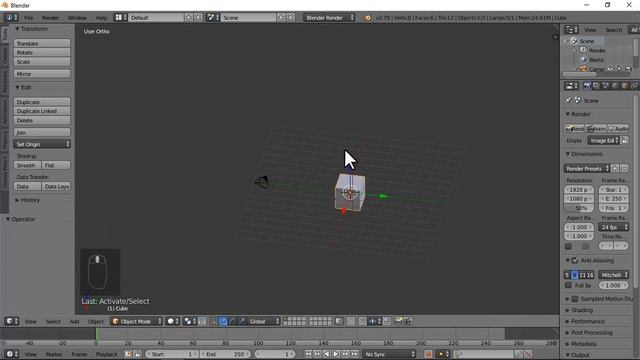
Task: Click the properties editor type icon
Action: (x=571, y=86)
